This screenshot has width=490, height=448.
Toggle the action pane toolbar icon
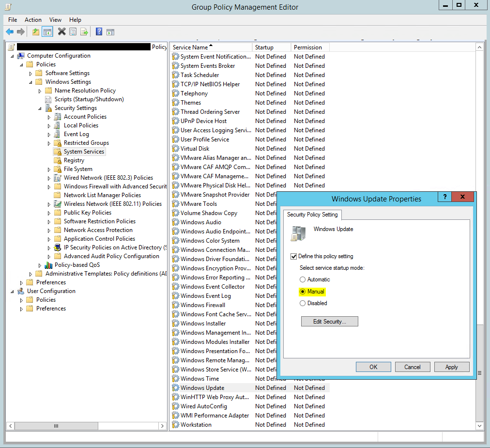tap(110, 31)
